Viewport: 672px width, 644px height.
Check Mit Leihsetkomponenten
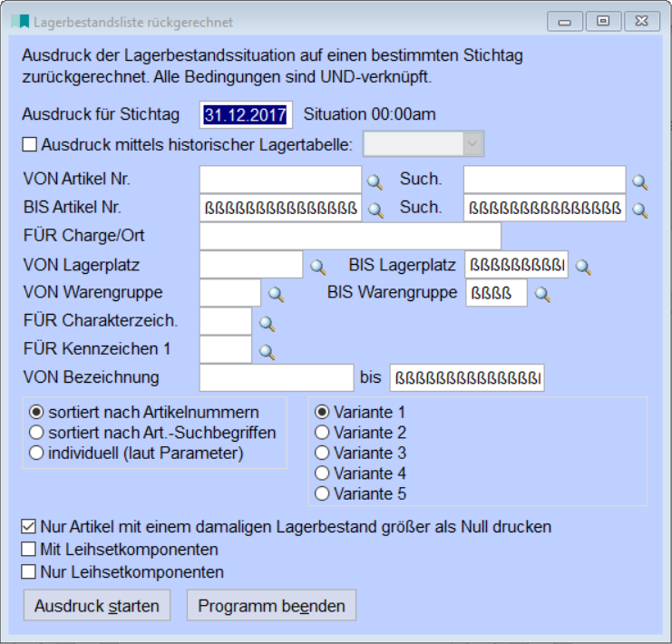28,550
